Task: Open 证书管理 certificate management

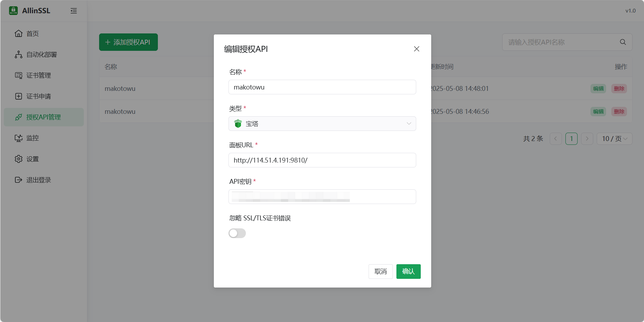Action: point(18,75)
